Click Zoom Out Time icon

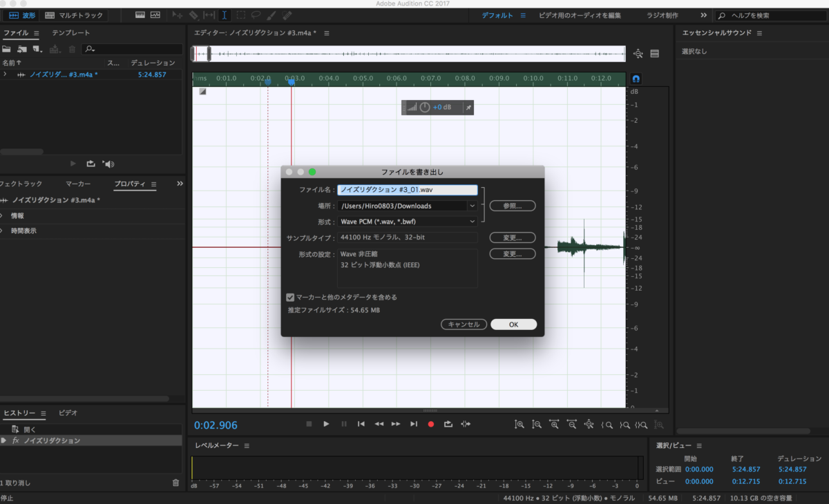571,425
